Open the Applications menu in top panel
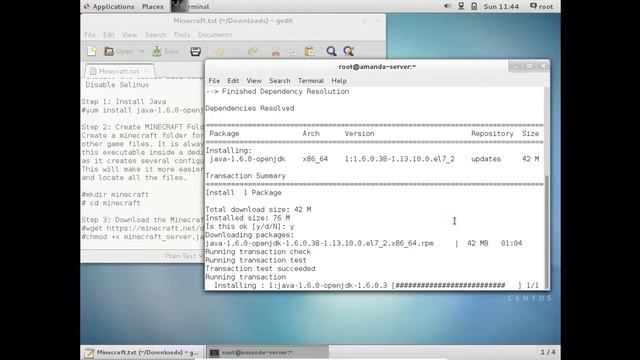Viewport: 640px width, 360px height. click(x=109, y=7)
